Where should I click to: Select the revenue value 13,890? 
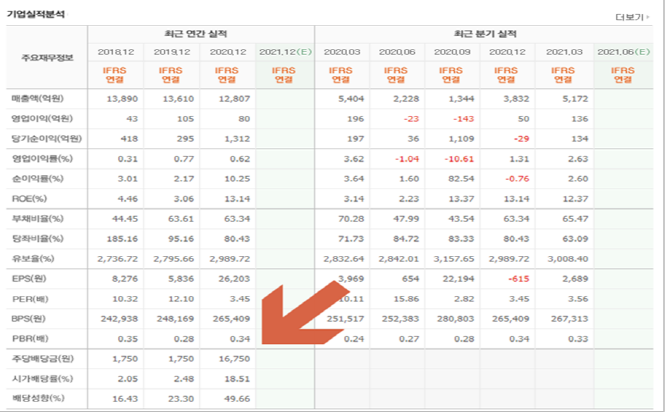(x=122, y=99)
